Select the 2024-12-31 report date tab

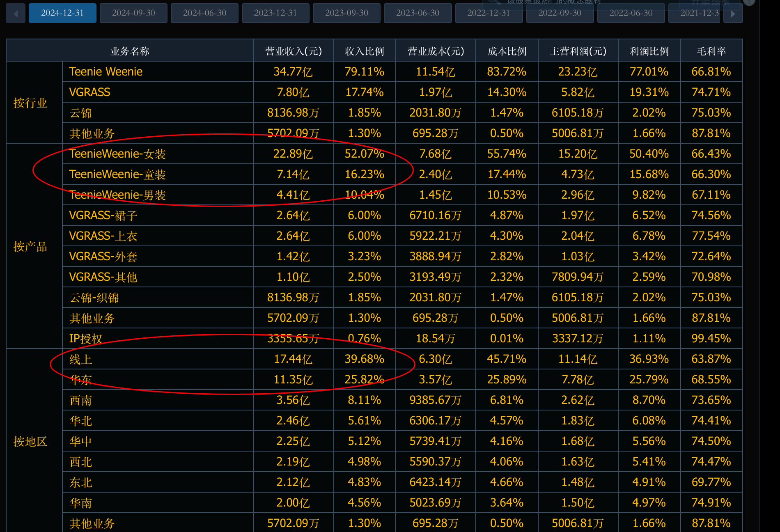tap(62, 13)
